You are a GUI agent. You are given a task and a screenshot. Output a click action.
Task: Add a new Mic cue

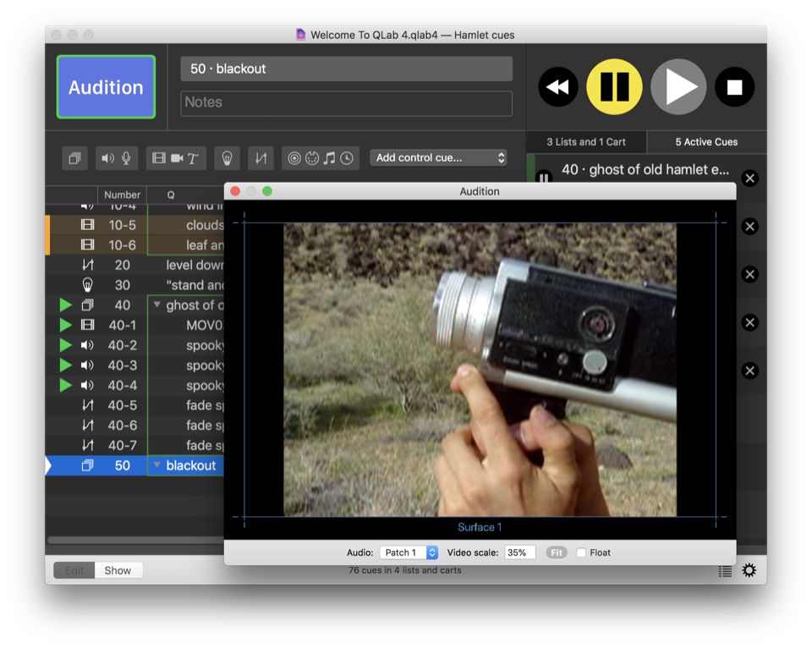coord(126,158)
